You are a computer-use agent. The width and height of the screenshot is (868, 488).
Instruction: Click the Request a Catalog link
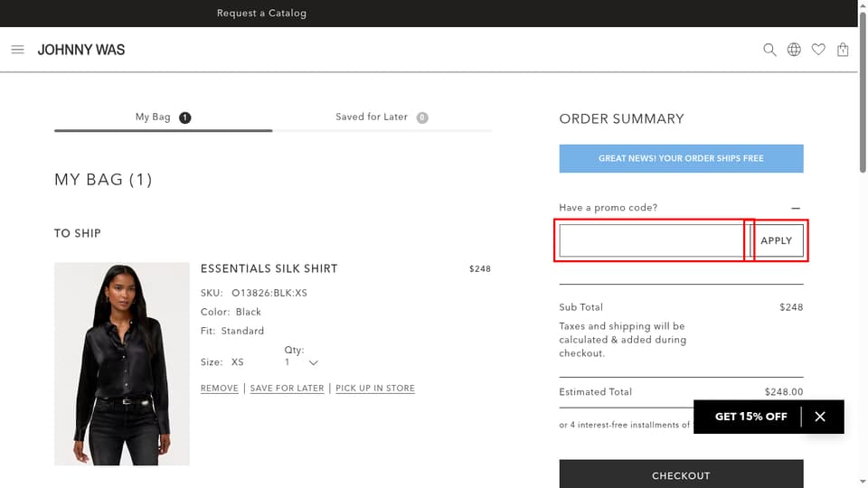tap(262, 13)
